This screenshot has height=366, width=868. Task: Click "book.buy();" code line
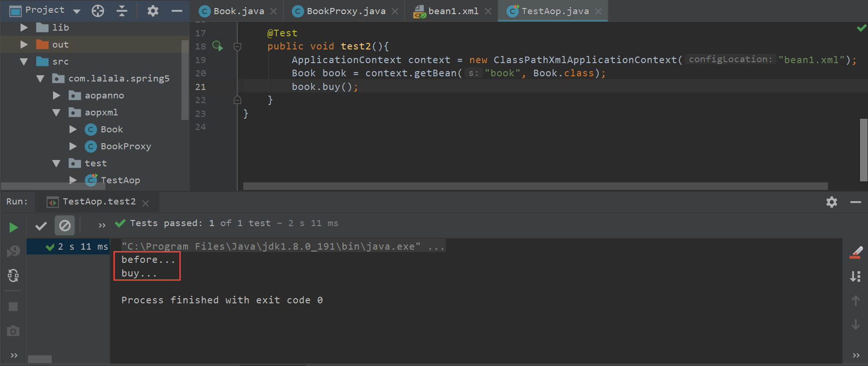click(325, 87)
